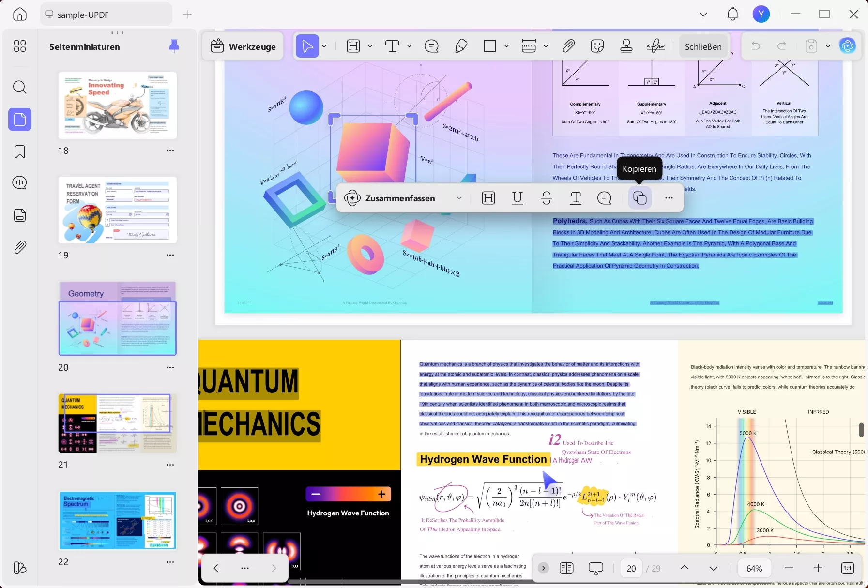Highlight selected text from floating toolbar
This screenshot has height=588, width=868.
(488, 198)
